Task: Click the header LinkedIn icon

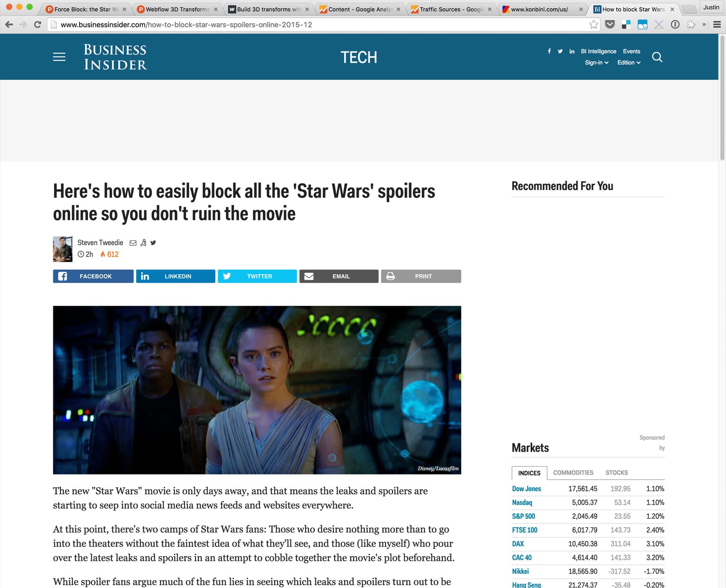Action: pyautogui.click(x=572, y=51)
